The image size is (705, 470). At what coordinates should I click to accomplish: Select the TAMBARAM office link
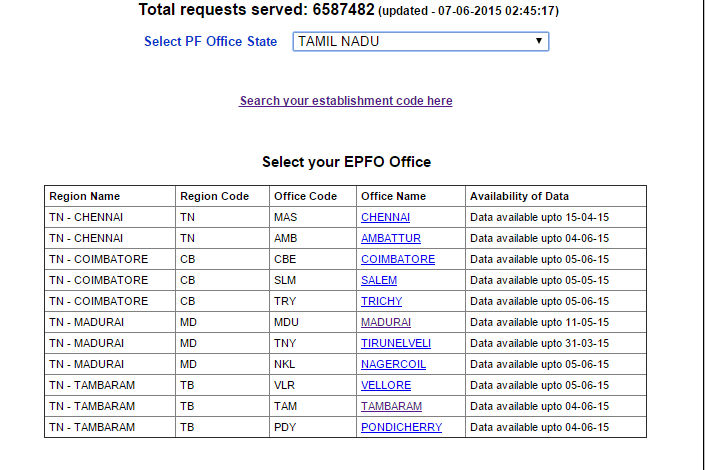tap(391, 406)
